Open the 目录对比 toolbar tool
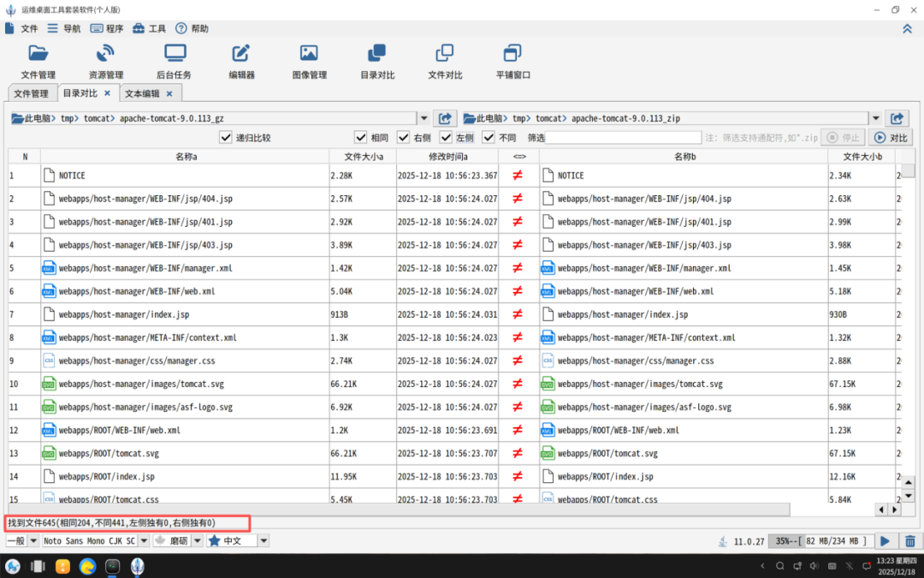924x578 pixels. [x=377, y=62]
